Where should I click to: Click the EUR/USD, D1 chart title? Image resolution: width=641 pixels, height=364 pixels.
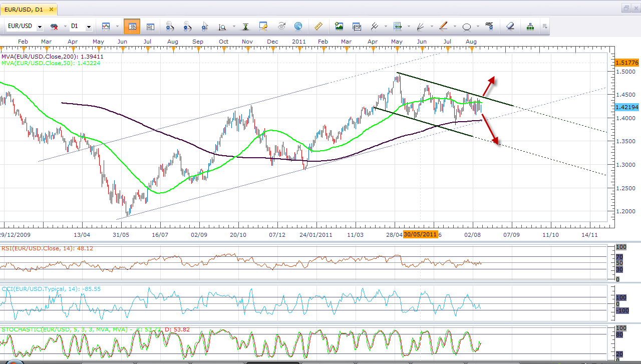click(24, 9)
